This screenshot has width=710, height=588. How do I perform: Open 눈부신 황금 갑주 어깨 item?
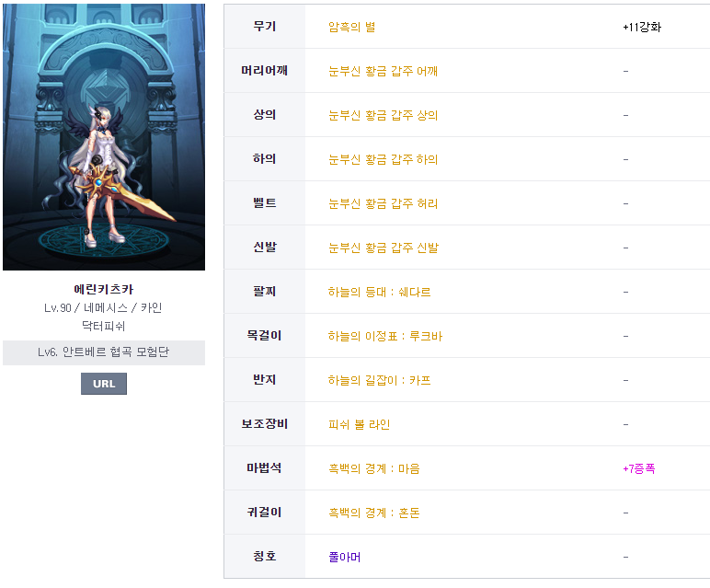click(384, 71)
